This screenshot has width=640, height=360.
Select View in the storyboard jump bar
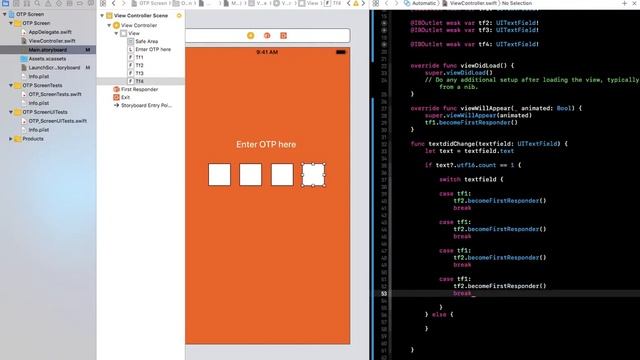[309, 3]
